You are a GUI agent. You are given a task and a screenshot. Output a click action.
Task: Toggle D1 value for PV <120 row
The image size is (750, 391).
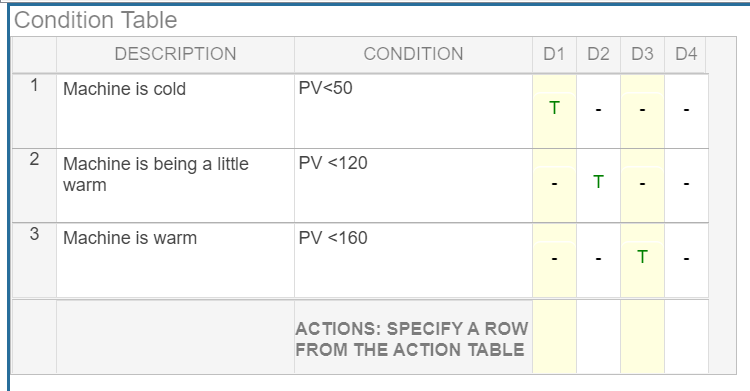pyautogui.click(x=554, y=185)
